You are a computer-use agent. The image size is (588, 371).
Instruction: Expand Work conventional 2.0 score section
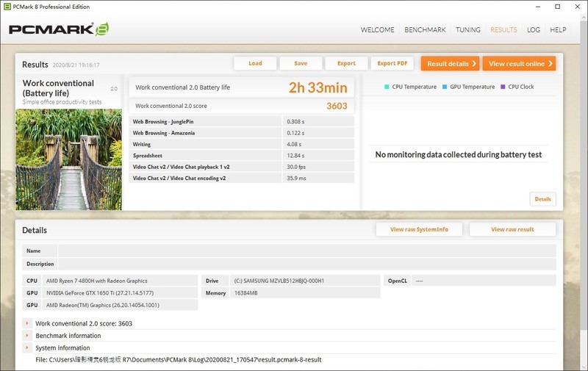pyautogui.click(x=27, y=323)
